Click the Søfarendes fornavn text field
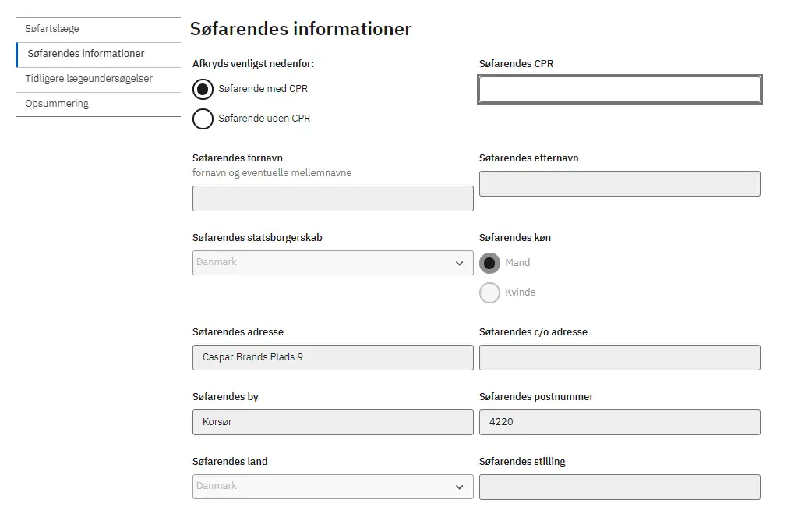This screenshot has height=521, width=812. (333, 199)
